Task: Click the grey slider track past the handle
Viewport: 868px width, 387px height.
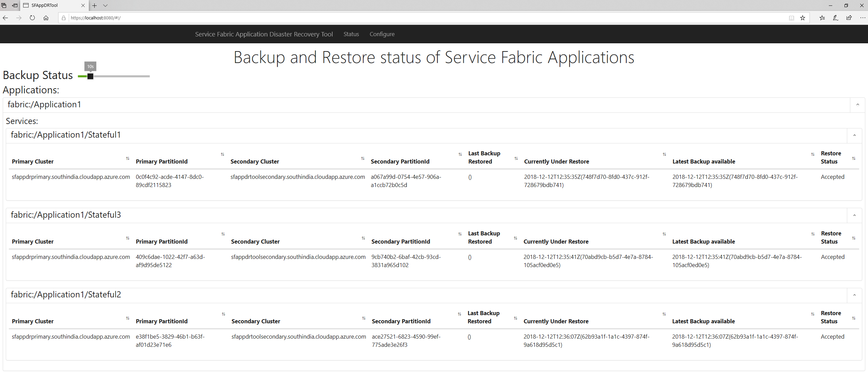Action: tap(122, 76)
